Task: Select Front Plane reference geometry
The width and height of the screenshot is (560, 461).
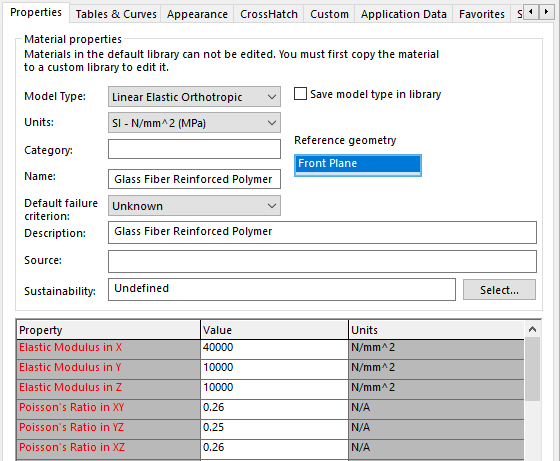Action: pyautogui.click(x=358, y=164)
